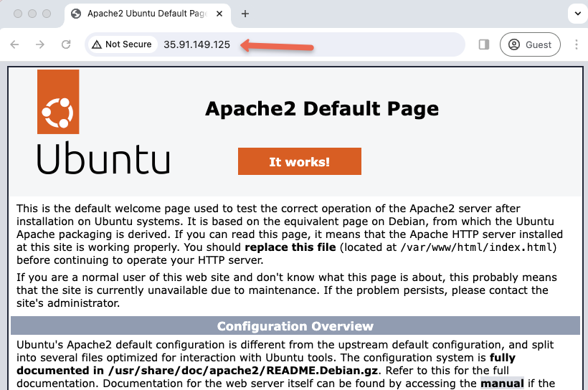Click the 'Apache2 Default Page' heading
This screenshot has width=588, height=390.
[x=322, y=109]
